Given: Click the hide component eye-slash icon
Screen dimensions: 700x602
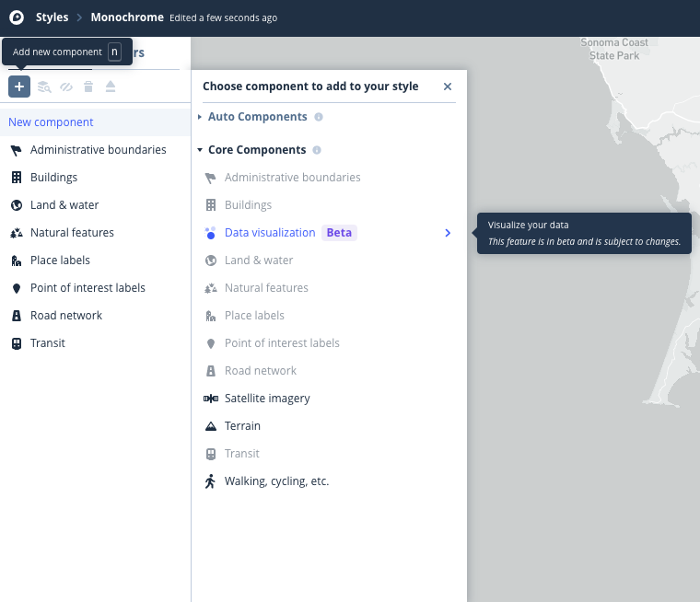Looking at the screenshot, I should (66, 87).
